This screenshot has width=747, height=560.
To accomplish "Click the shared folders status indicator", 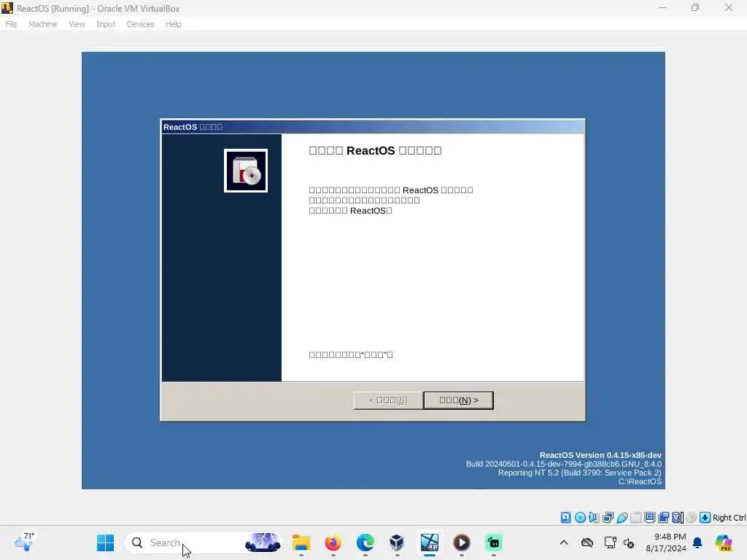I will (635, 518).
